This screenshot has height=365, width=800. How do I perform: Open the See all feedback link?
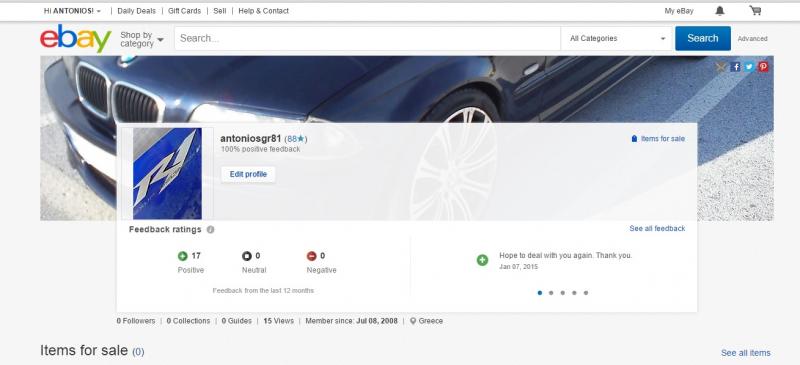click(x=657, y=229)
